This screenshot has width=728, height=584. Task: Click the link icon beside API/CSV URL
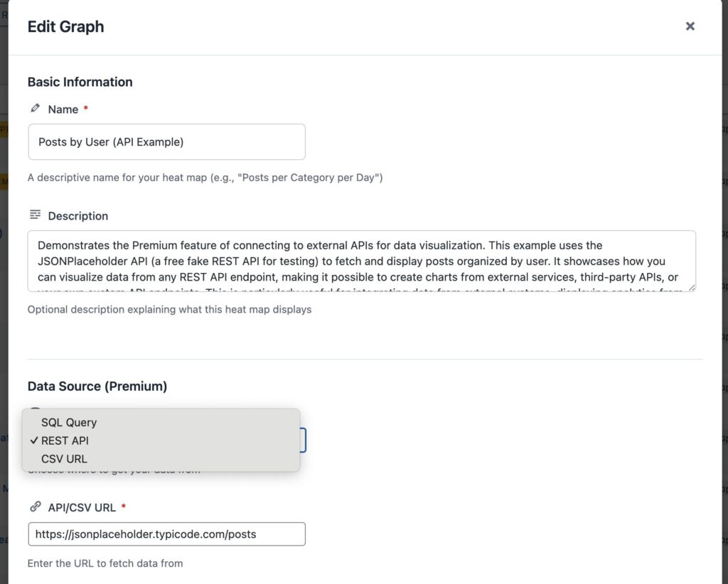pyautogui.click(x=35, y=507)
